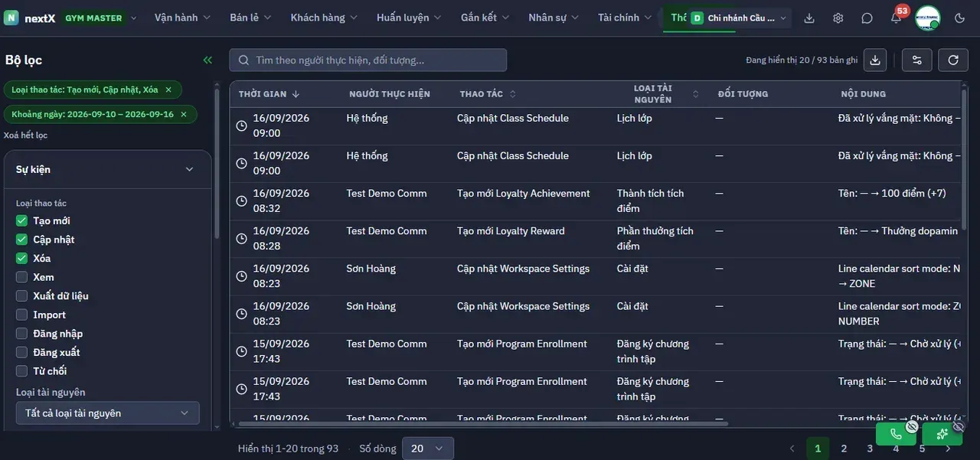Click the table horizontal scrollbar
The image size is (980, 460).
coord(483,423)
